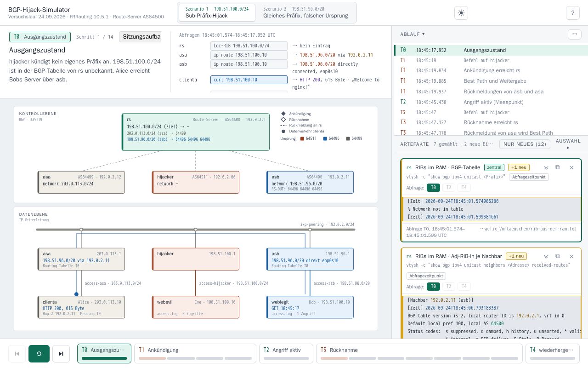
Task: Switch to Szenario 2 Gleiches Präfix tab
Action: [x=305, y=12]
